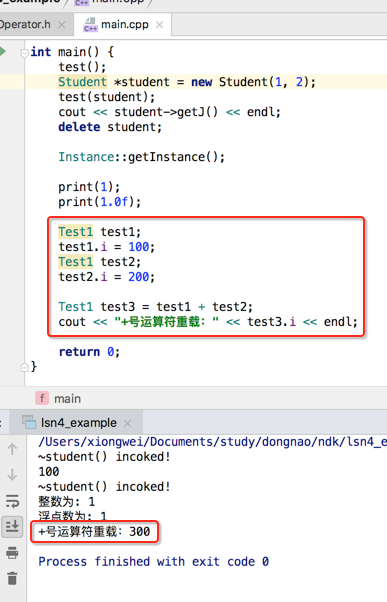This screenshot has width=387, height=602.
Task: Run main with the green gutter arrow
Action: point(3,51)
